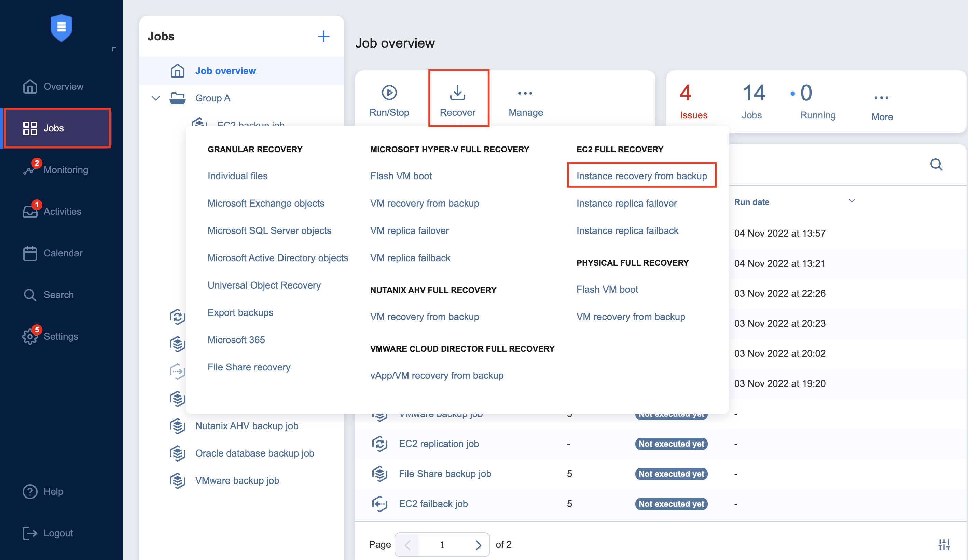968x560 pixels.
Task: Click the Nutanix AHV backup job icon
Action: [178, 425]
